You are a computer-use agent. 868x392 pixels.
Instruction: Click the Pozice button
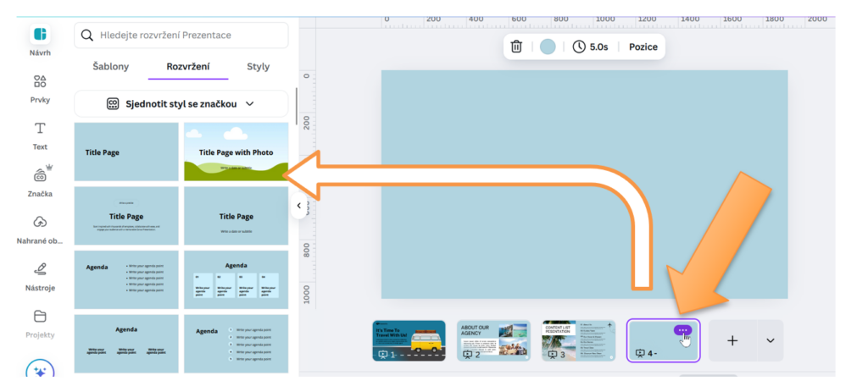click(643, 47)
